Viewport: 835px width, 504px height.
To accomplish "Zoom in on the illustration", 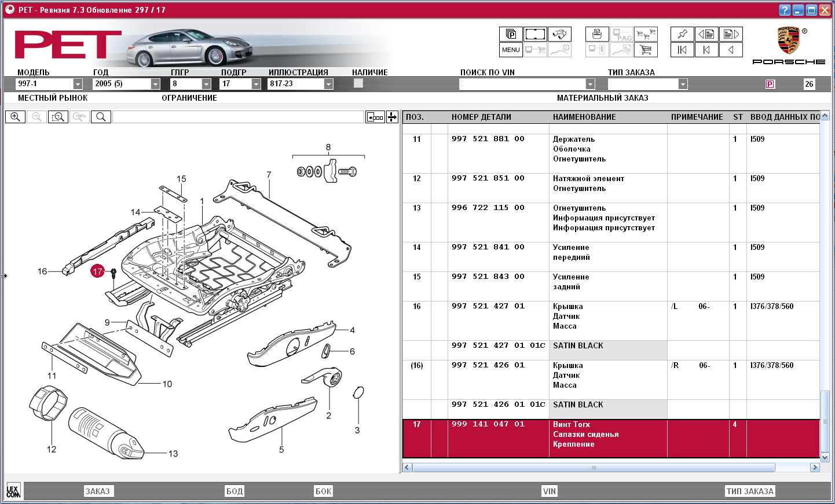I will (x=15, y=117).
